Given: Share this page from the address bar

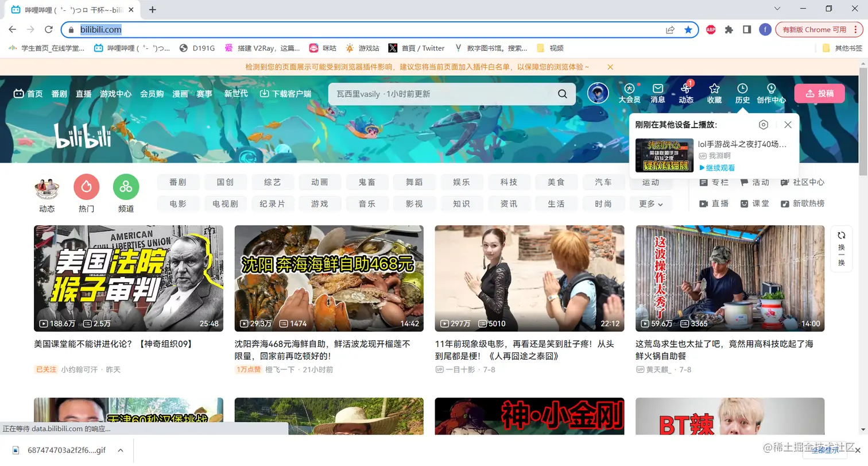Looking at the screenshot, I should pyautogui.click(x=670, y=30).
